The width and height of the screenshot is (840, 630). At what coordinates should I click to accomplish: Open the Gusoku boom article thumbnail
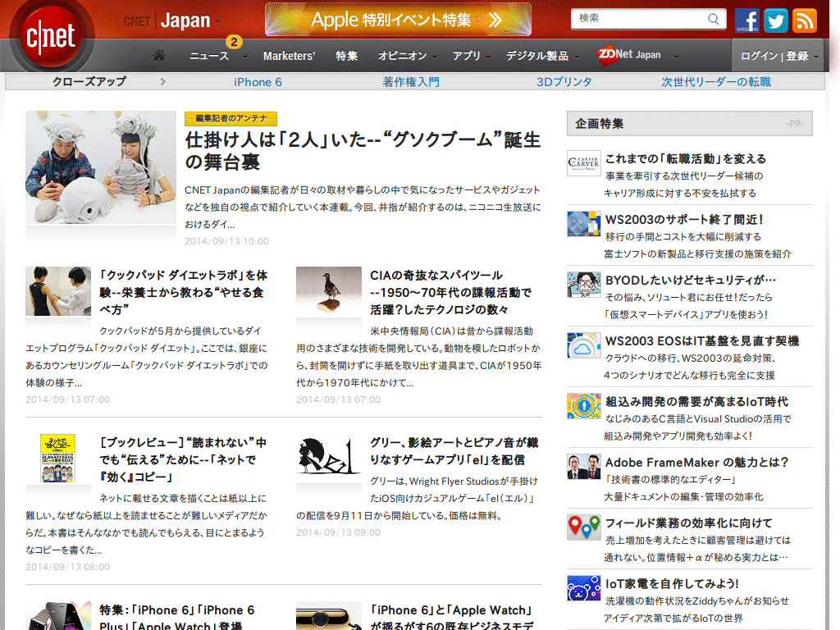click(100, 167)
